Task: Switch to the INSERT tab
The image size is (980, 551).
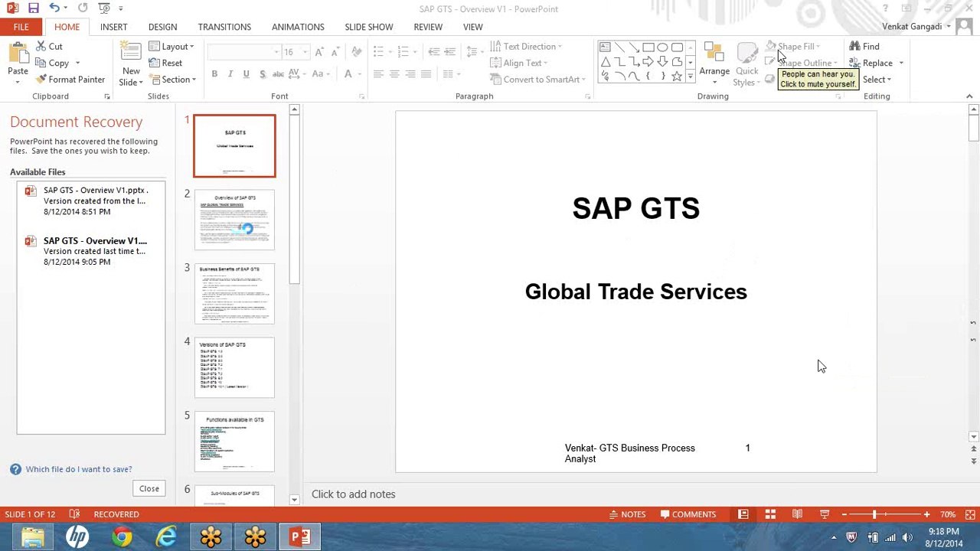Action: point(113,27)
